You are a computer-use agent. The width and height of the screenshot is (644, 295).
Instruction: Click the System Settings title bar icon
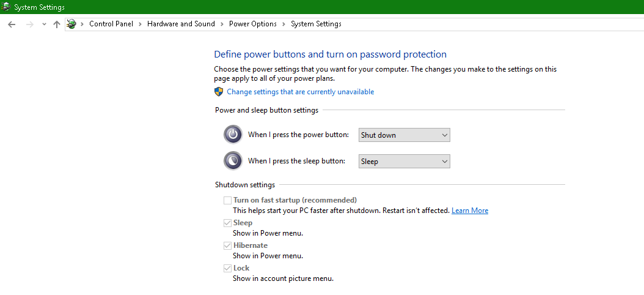[6, 7]
